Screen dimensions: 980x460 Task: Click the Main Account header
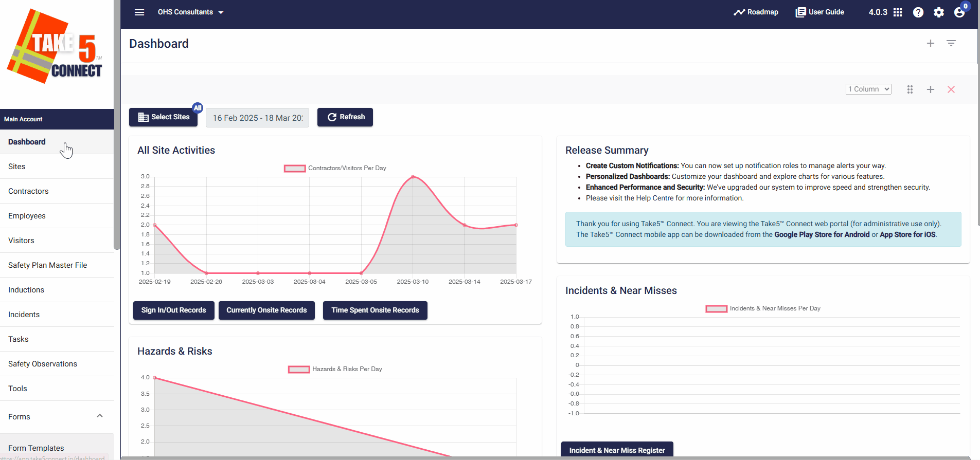[x=57, y=119]
